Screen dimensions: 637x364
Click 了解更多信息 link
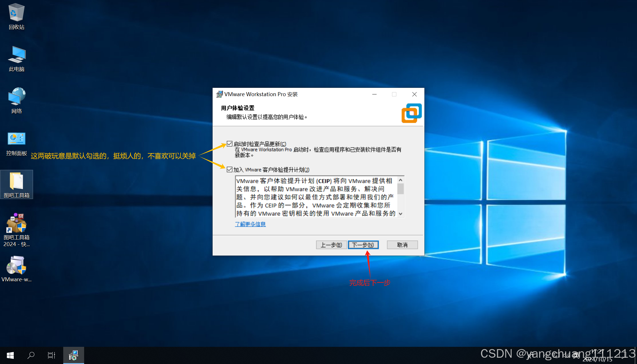pyautogui.click(x=250, y=224)
